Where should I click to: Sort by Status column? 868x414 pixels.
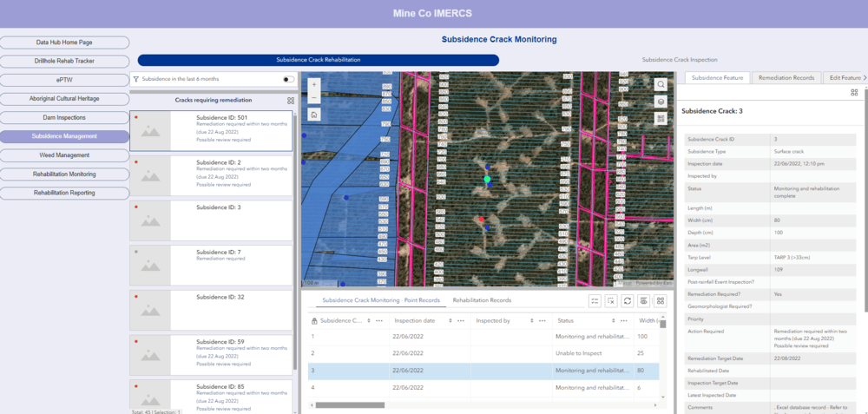614,320
